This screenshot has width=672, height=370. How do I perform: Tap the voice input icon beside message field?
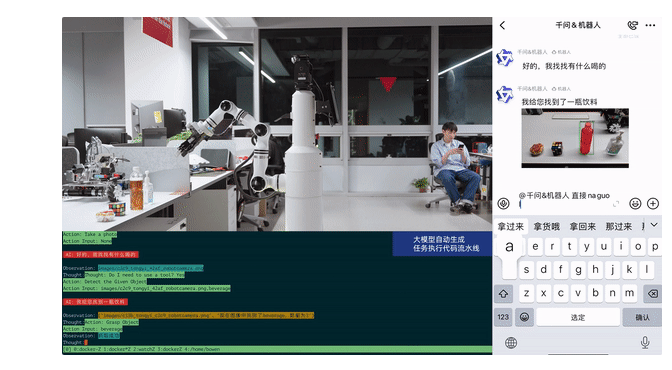[x=504, y=203]
